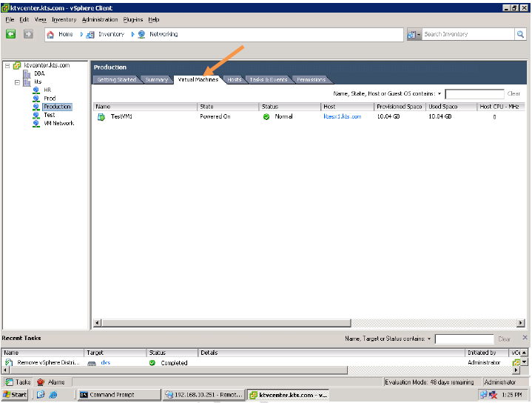Click the VM list horizontal scrollbar thumb
532x403 pixels.
226,323
